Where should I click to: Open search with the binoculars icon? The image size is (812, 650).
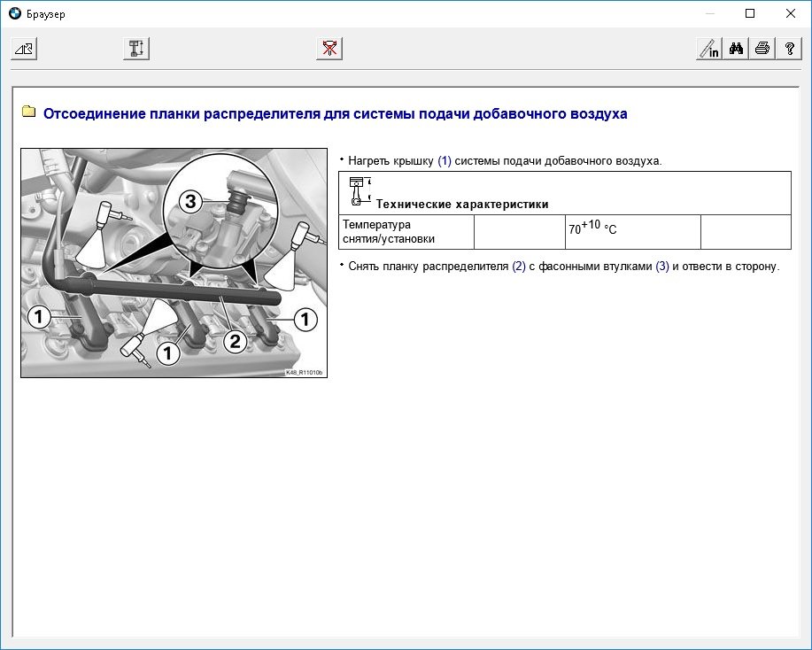coord(735,49)
